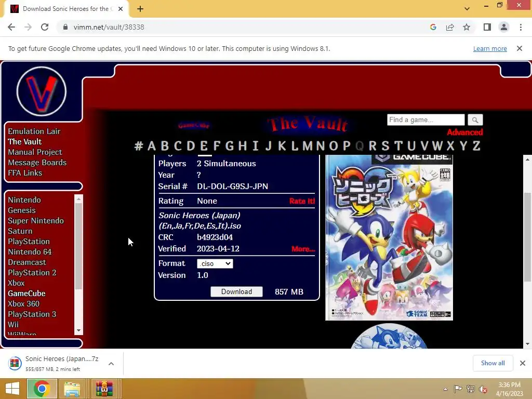Show hidden system tray icons
The width and height of the screenshot is (532, 399).
445,389
